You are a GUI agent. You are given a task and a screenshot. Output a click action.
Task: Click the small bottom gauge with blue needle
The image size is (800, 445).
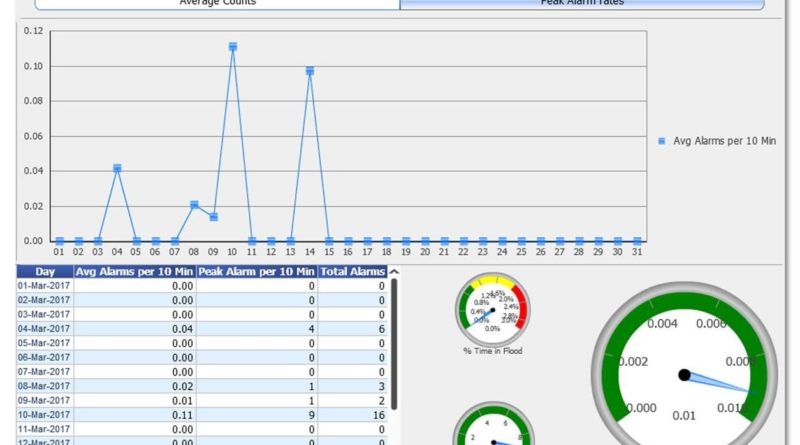point(492,428)
